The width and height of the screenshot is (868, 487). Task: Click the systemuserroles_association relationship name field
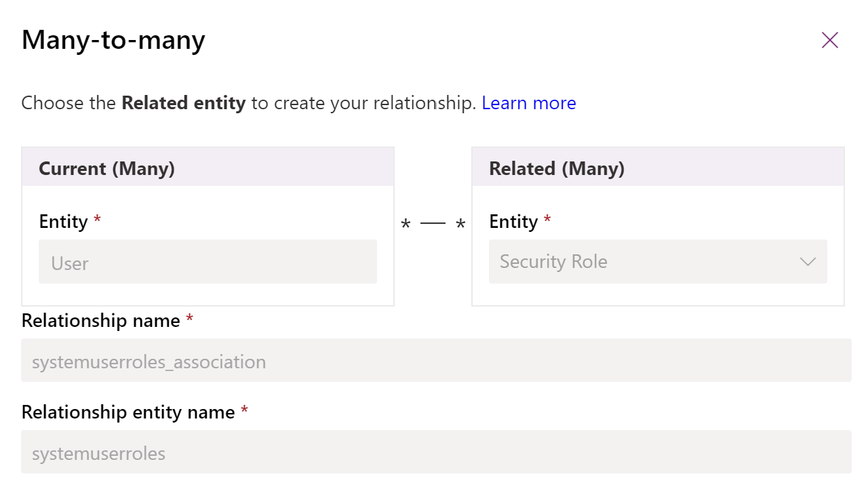coord(434,361)
